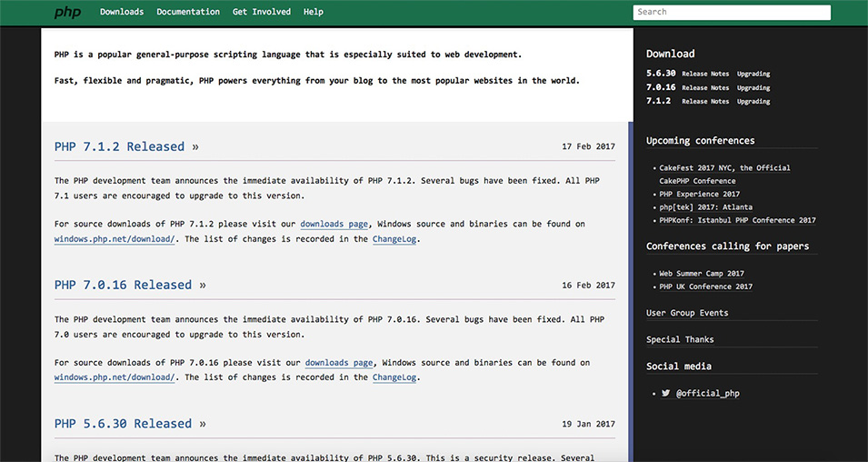Click the 16 Feb 2017 date
This screenshot has height=462, width=868.
(588, 286)
